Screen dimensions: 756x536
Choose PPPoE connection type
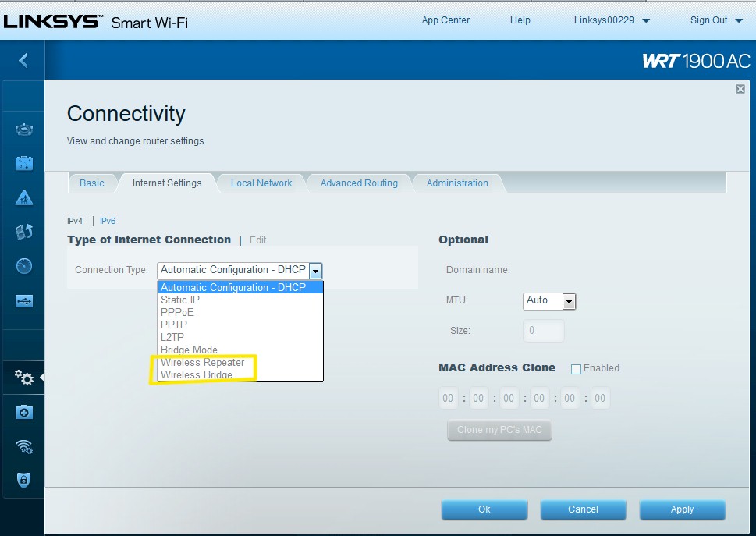tap(240, 312)
